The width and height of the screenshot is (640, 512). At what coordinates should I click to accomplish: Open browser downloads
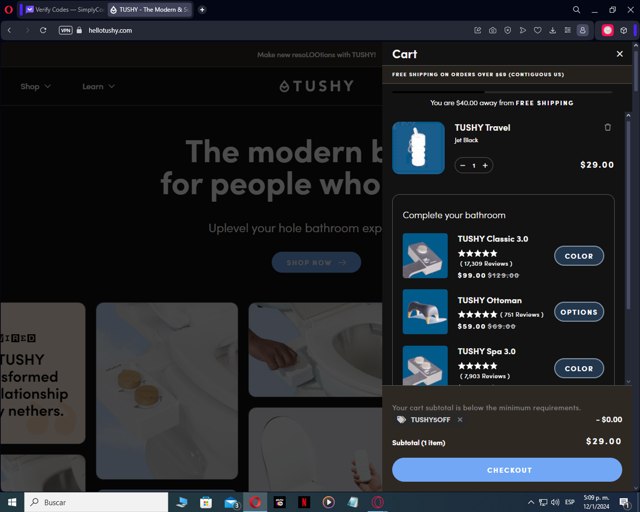click(x=552, y=30)
